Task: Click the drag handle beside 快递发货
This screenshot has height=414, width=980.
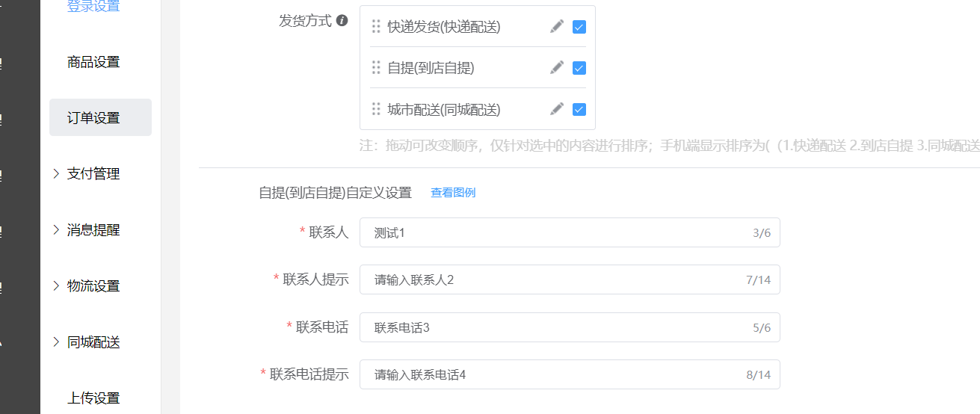Action: coord(376,27)
